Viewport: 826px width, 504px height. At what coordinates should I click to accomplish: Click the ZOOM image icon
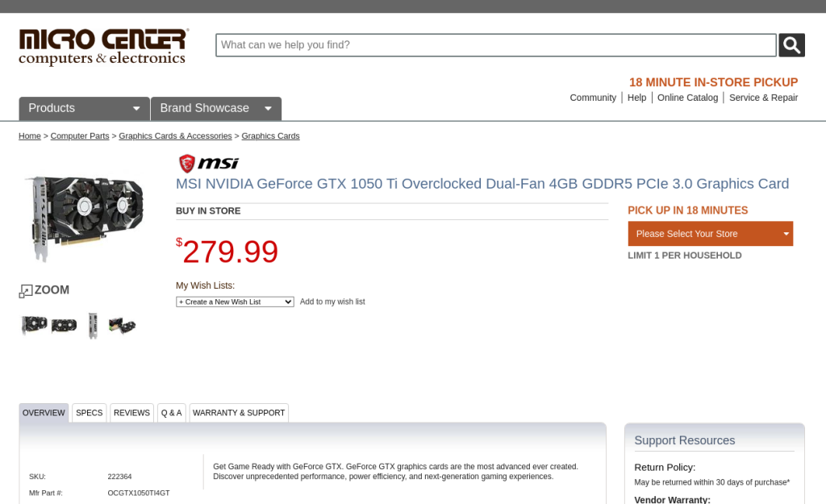click(44, 290)
